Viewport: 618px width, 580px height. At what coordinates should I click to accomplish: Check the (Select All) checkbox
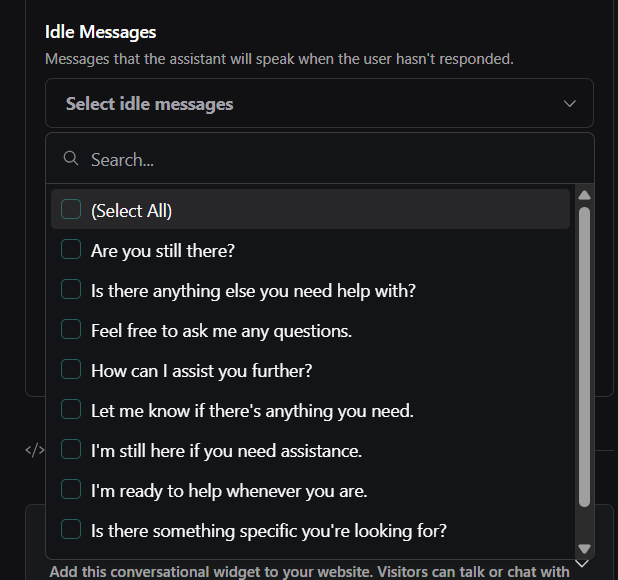pos(71,210)
